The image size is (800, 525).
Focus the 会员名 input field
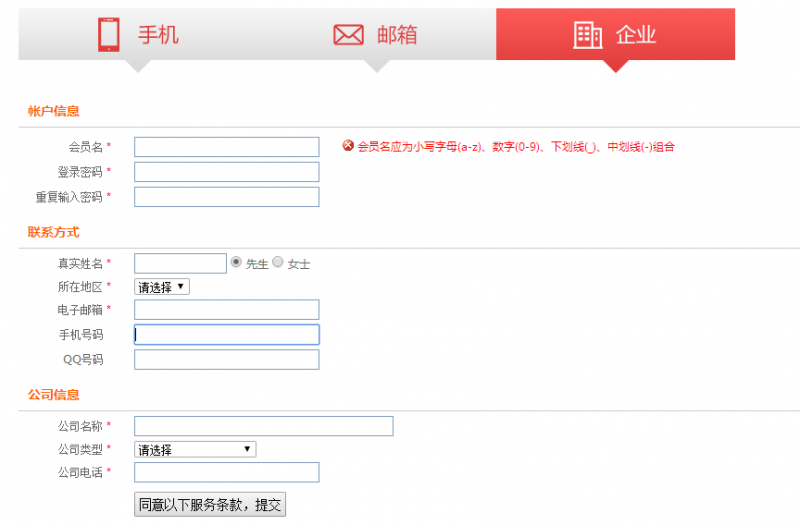[x=227, y=147]
